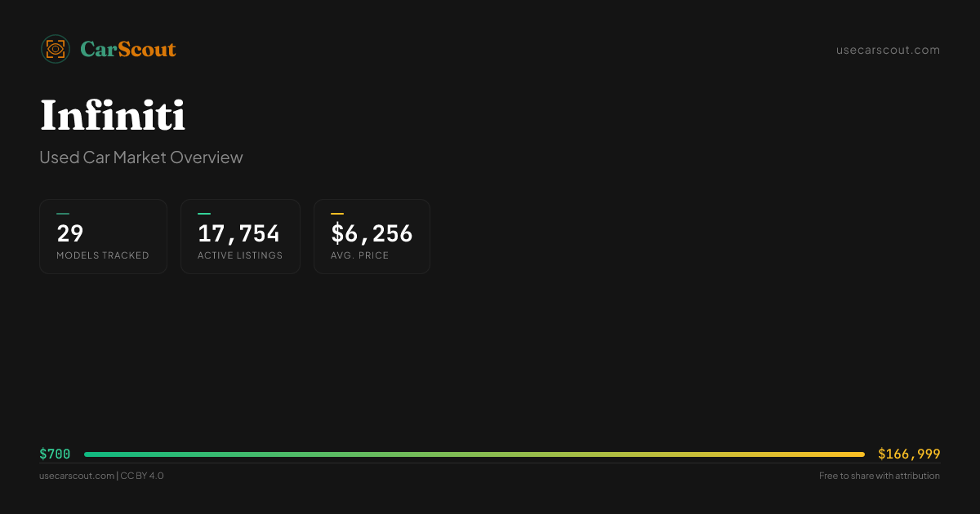
Task: Select the Used Car Market Overview subtitle
Action: tap(141, 157)
